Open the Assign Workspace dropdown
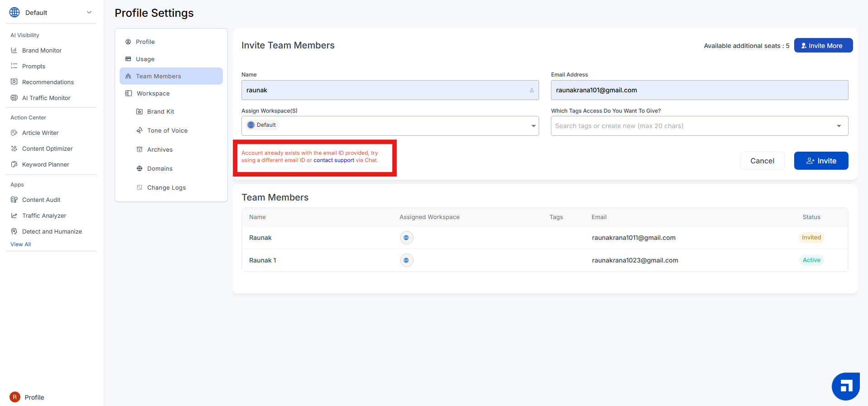This screenshot has height=406, width=868. click(533, 126)
